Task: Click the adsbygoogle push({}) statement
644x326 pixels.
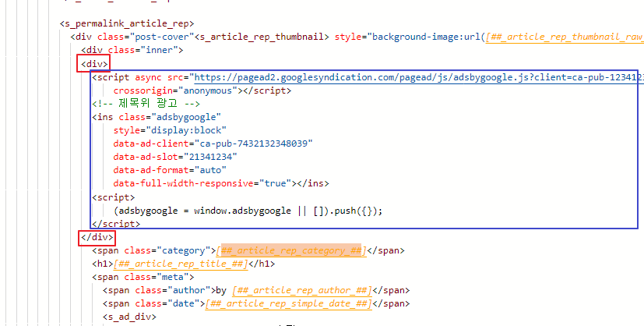Action: click(x=248, y=211)
